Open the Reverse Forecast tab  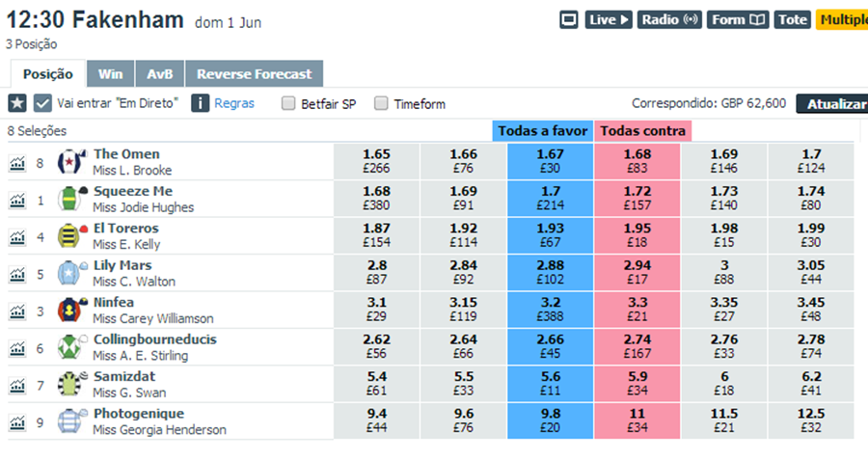tap(255, 73)
